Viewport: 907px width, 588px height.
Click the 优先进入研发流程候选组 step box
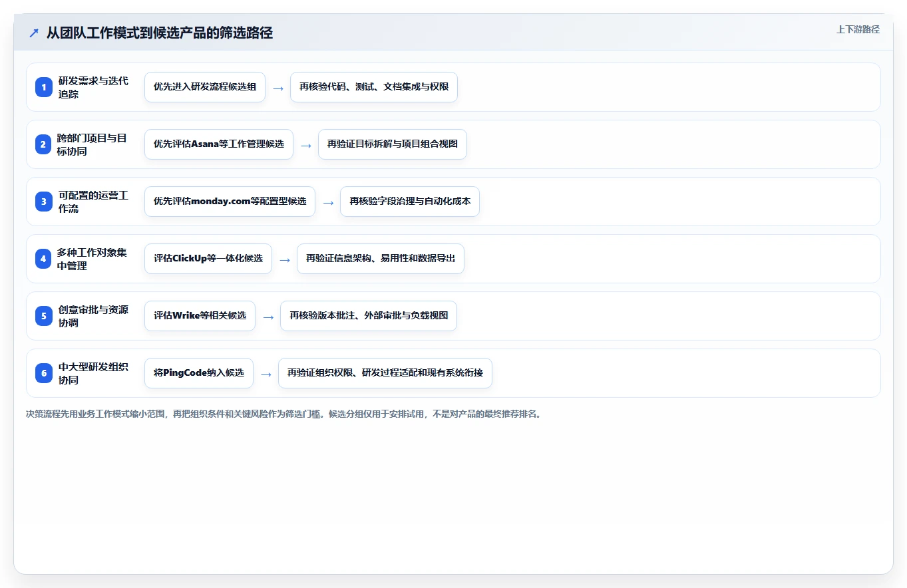point(205,87)
